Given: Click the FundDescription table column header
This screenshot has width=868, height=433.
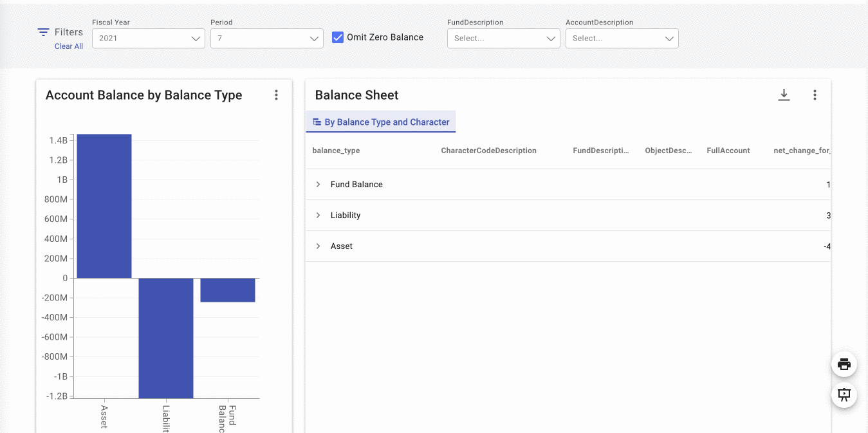Looking at the screenshot, I should 601,151.
